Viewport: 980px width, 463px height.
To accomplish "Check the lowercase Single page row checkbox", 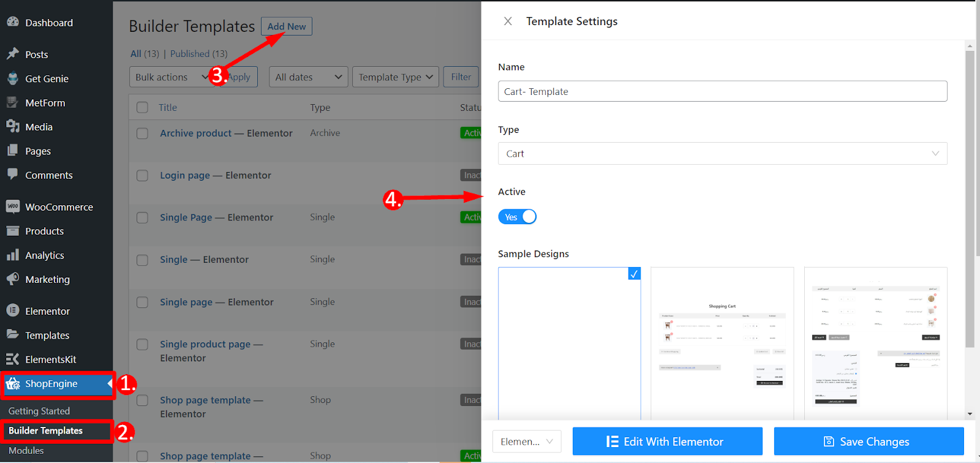I will [143, 303].
